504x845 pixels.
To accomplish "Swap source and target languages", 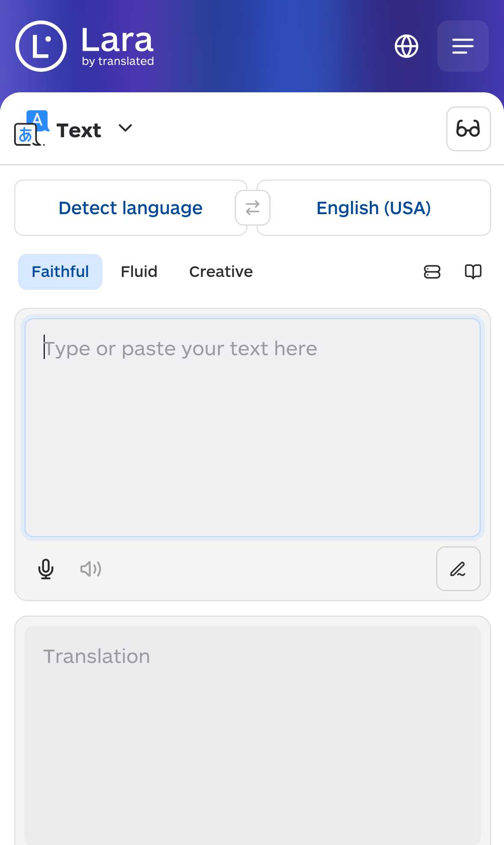I will (x=253, y=208).
